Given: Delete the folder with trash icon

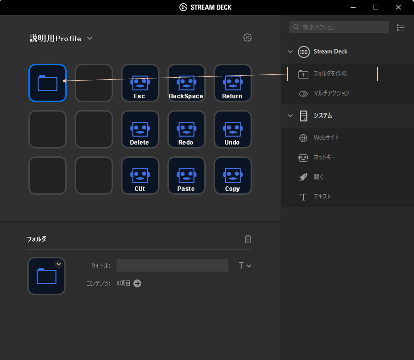Looking at the screenshot, I should pos(248,239).
